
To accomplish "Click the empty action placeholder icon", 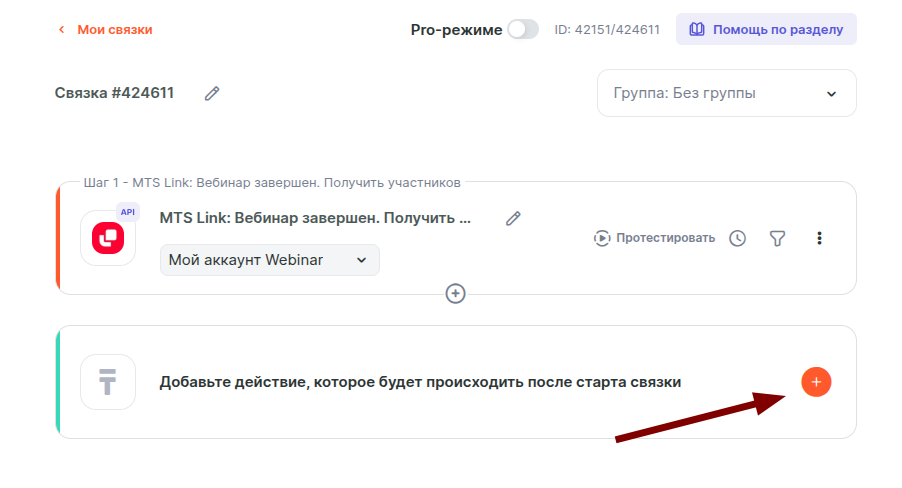I will (107, 382).
